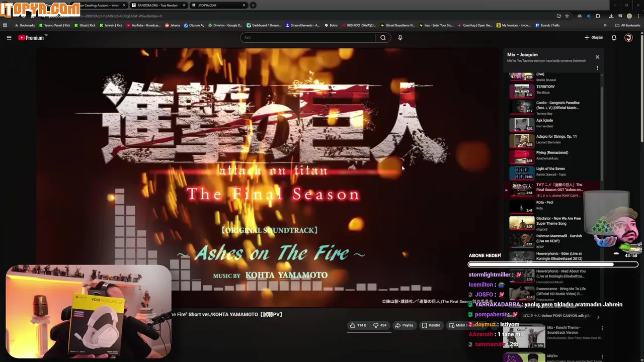This screenshot has height=362, width=644.
Task: Open the Oturum Aç bookmark
Action: pyautogui.click(x=194, y=25)
